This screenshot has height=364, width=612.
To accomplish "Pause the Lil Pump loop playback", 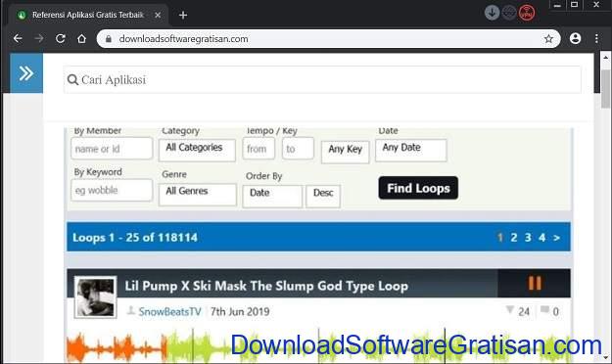I will pos(535,283).
